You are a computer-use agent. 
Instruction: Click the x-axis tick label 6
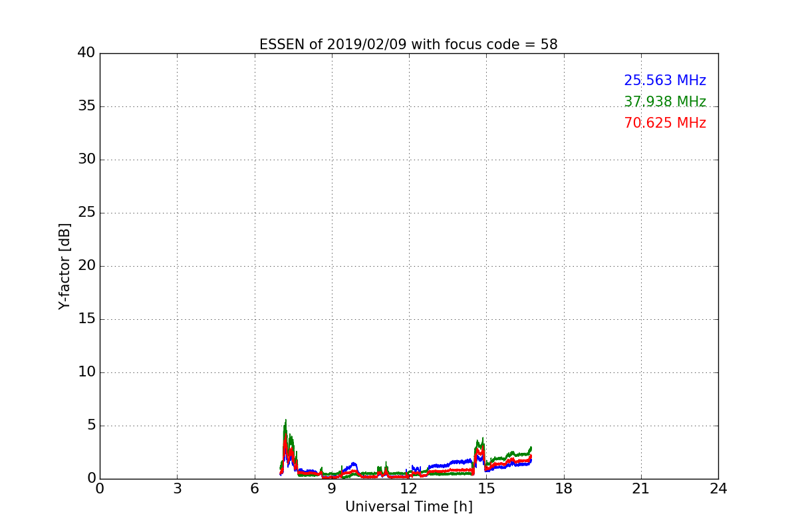(254, 489)
